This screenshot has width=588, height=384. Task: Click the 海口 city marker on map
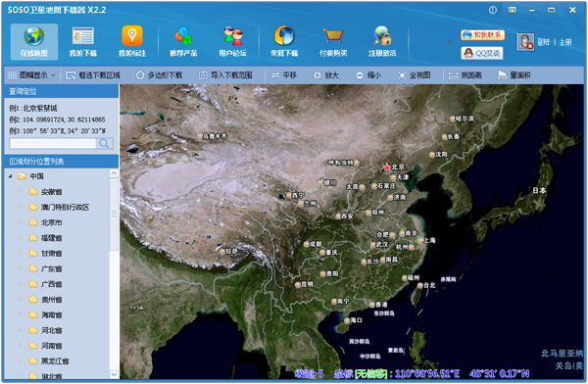[347, 320]
